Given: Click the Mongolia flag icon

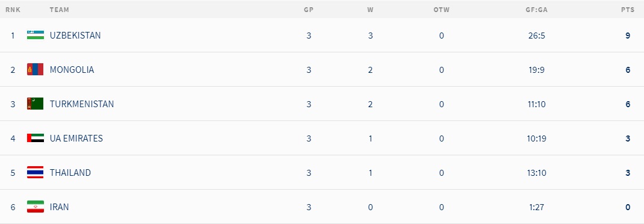Looking at the screenshot, I should coord(36,69).
